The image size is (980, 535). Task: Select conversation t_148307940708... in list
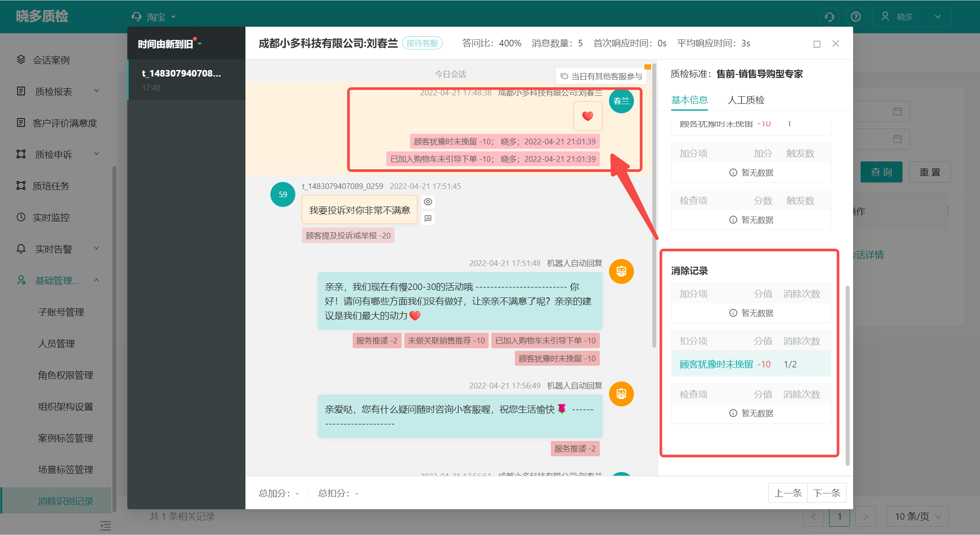click(186, 80)
